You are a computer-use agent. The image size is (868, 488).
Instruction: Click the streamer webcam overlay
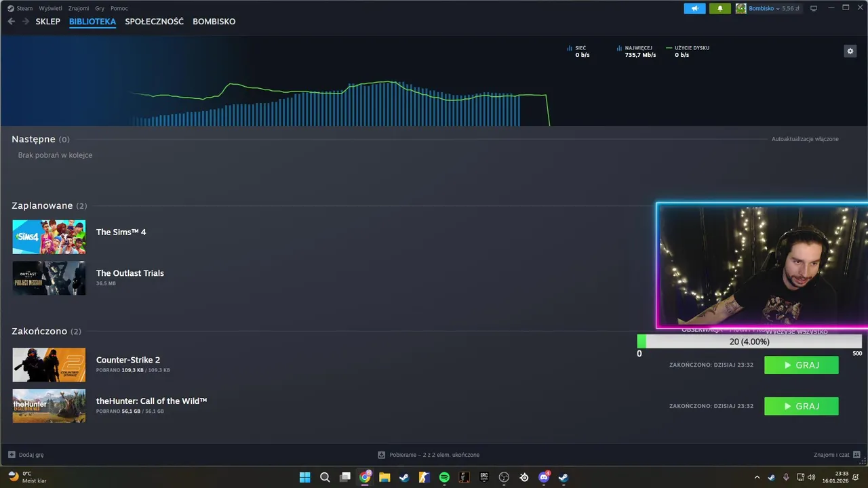[762, 266]
